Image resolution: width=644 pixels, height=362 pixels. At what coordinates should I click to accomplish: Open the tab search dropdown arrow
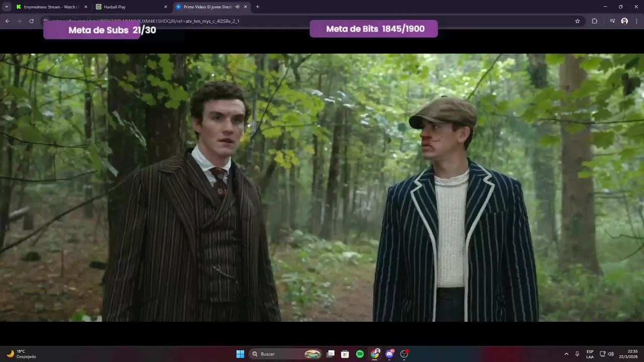click(x=7, y=7)
